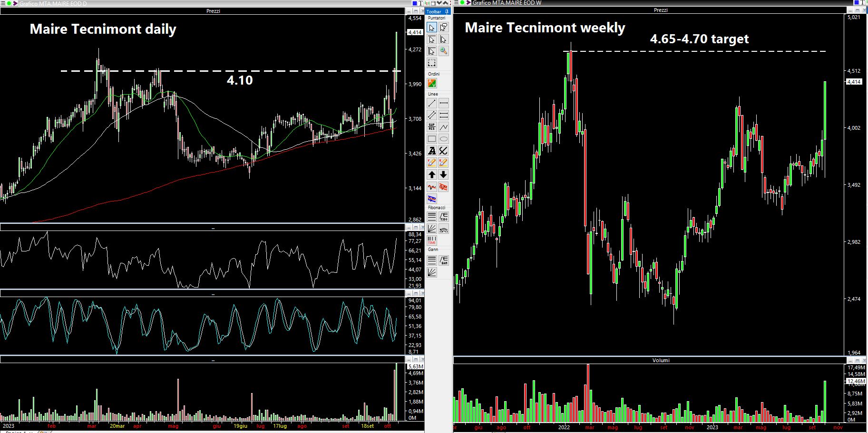Viewport: 868px width, 433px height.
Task: Select Gann horizontal lines tool
Action: (x=432, y=260)
